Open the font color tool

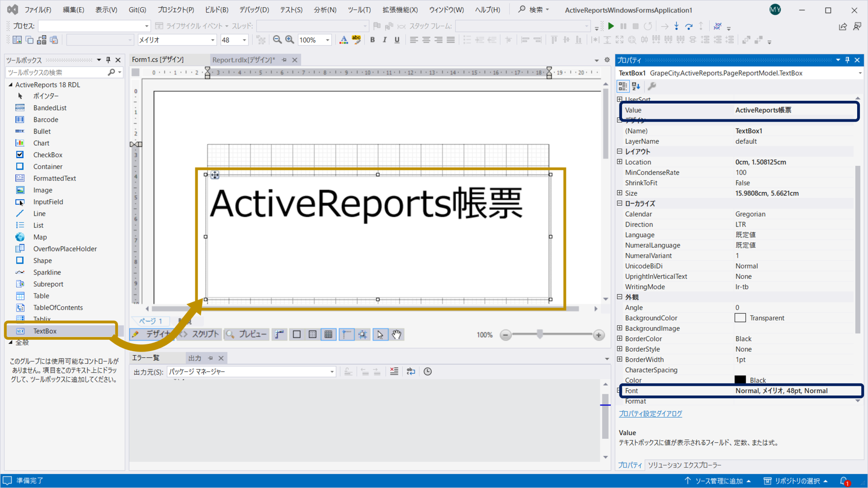(344, 40)
